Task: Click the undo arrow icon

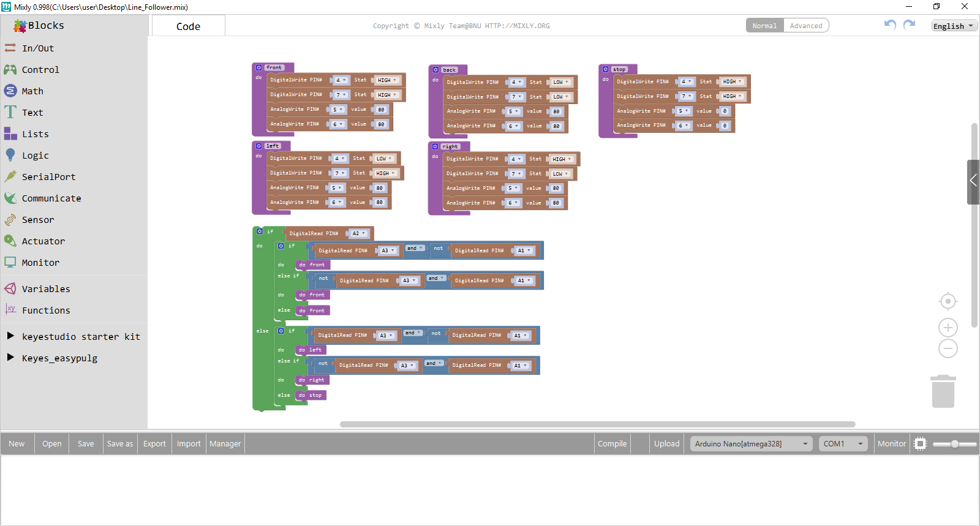Action: coord(890,24)
